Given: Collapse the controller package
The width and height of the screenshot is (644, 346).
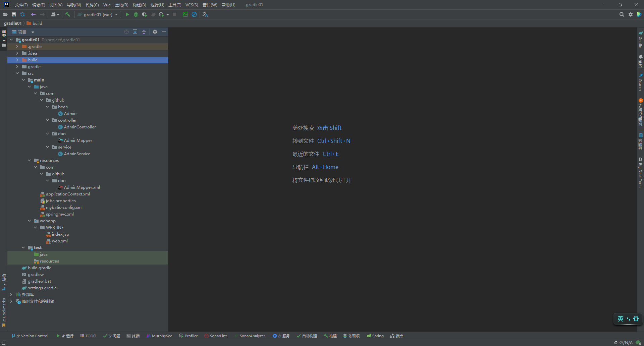Looking at the screenshot, I should click(47, 120).
